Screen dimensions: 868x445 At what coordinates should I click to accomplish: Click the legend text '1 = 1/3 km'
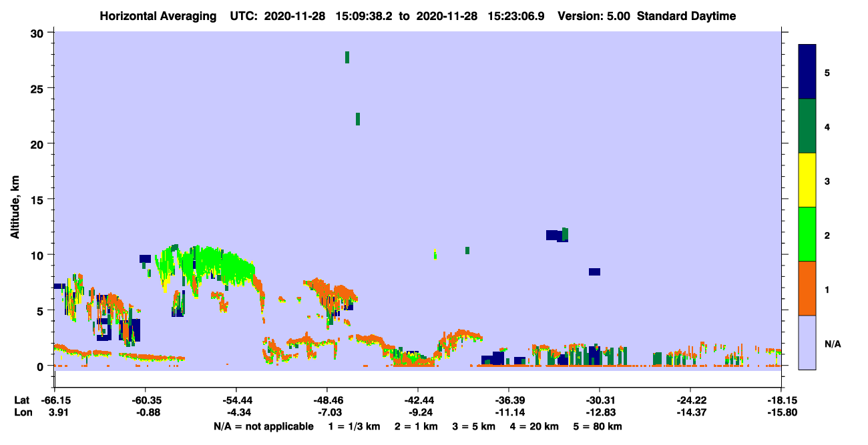pos(354,426)
